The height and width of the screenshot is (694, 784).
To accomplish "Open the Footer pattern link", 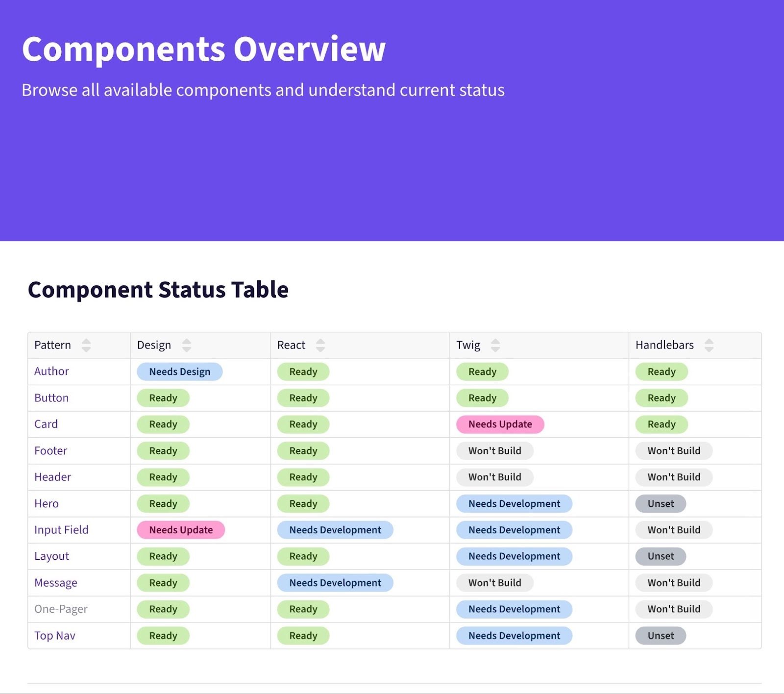I will [50, 451].
